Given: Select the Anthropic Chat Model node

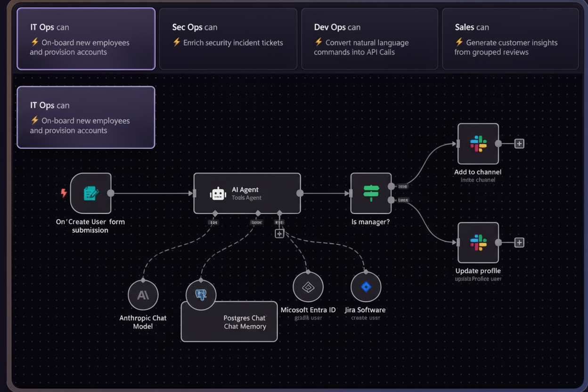Looking at the screenshot, I should pos(143,295).
